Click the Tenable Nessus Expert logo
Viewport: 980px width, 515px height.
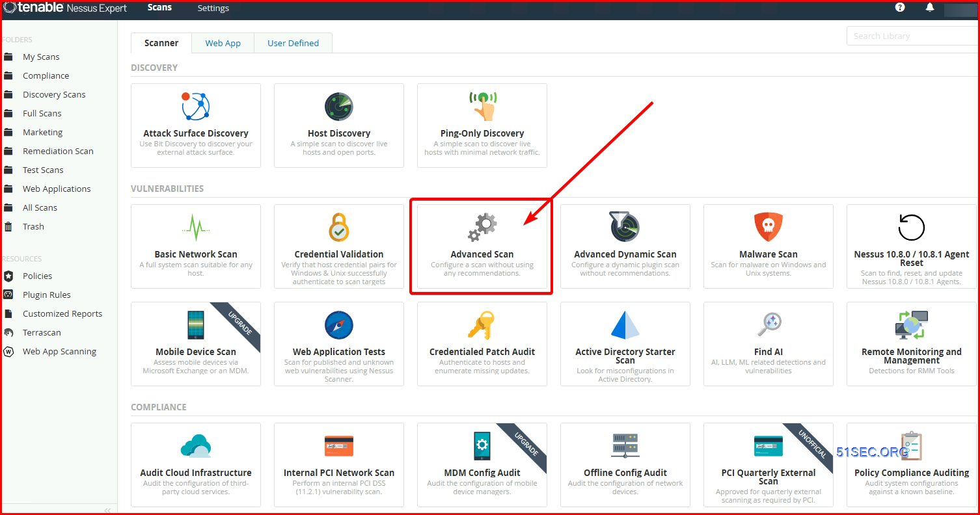(65, 8)
